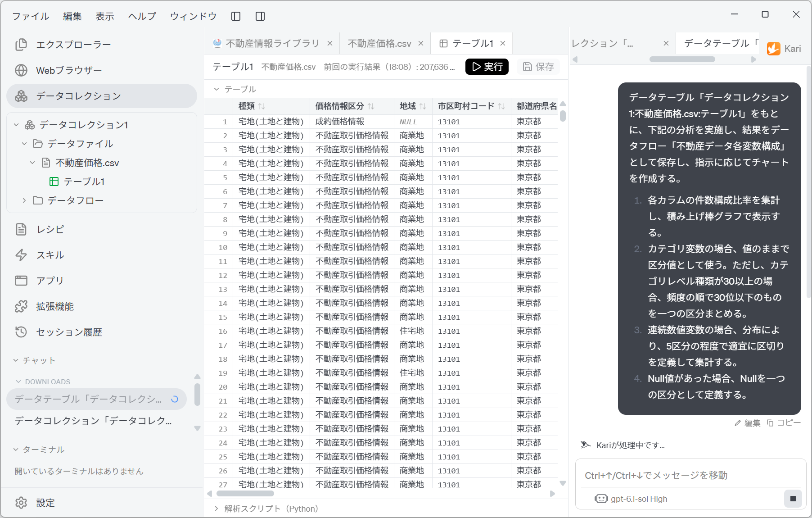The height and width of the screenshot is (518, 812).
Task: Select テーブル1 in the tree
Action: coord(84,182)
